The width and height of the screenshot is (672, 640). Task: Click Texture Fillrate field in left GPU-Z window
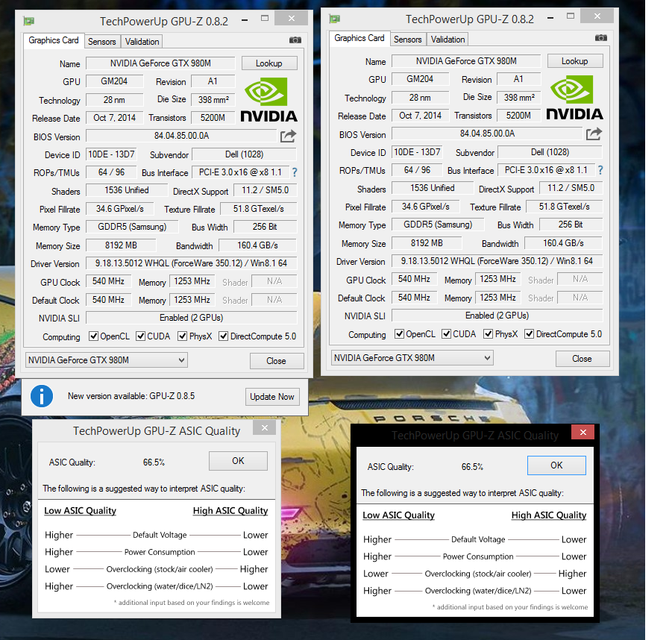click(x=258, y=209)
